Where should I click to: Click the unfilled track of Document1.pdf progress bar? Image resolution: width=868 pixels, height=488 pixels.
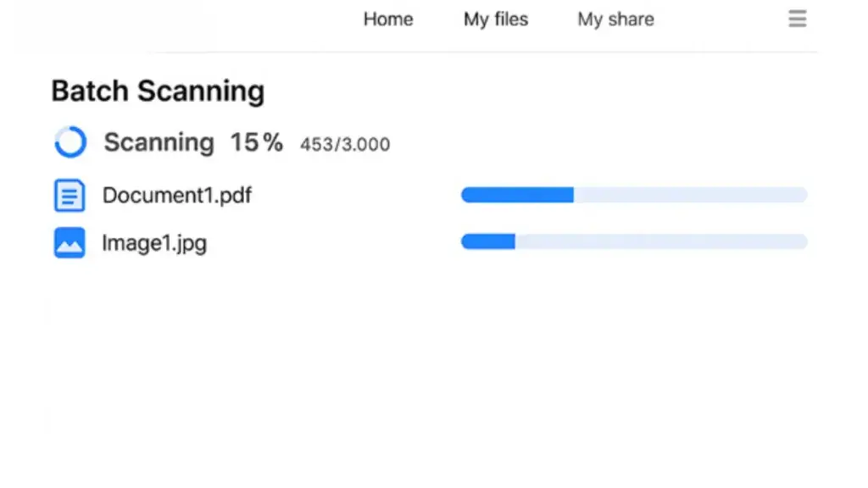[x=690, y=196]
